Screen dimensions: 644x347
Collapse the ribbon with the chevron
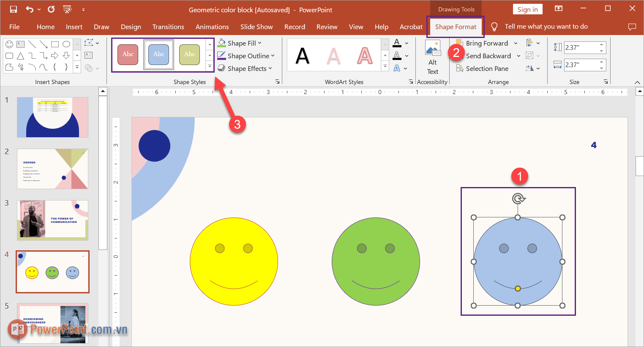point(637,82)
